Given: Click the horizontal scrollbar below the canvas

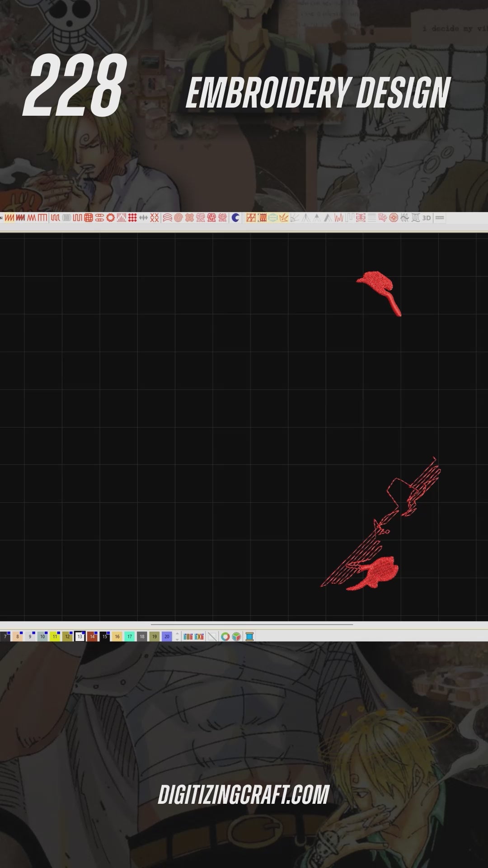Looking at the screenshot, I should click(x=251, y=624).
